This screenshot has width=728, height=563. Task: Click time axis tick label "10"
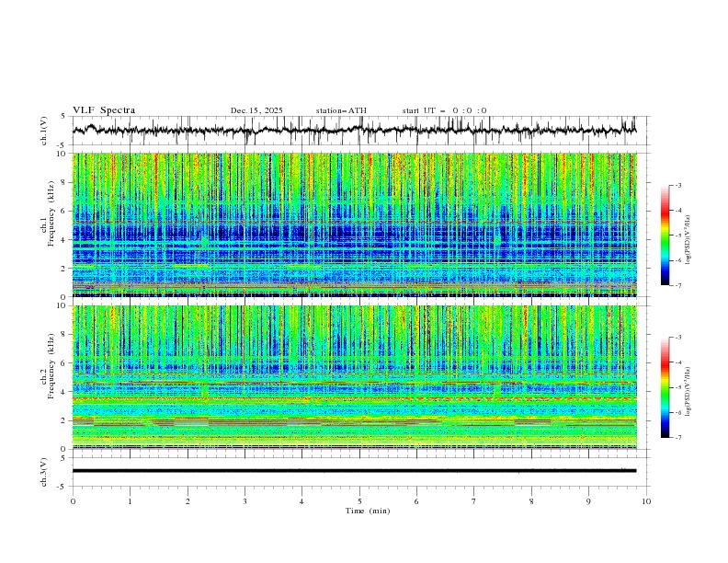[646, 501]
